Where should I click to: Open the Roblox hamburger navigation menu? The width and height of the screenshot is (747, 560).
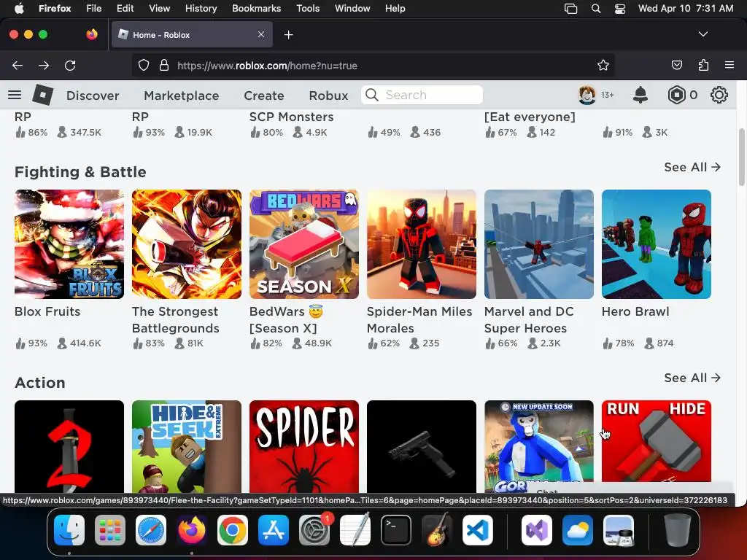tap(15, 95)
